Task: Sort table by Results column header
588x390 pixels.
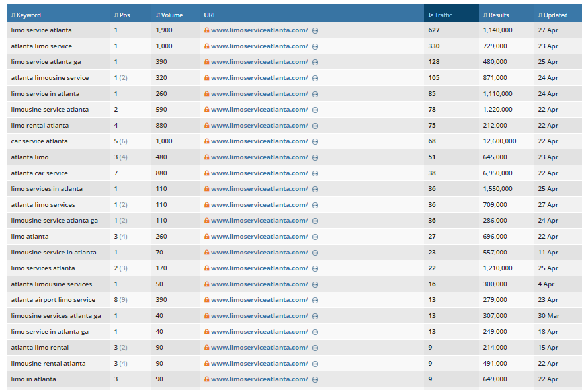Action: click(496, 15)
